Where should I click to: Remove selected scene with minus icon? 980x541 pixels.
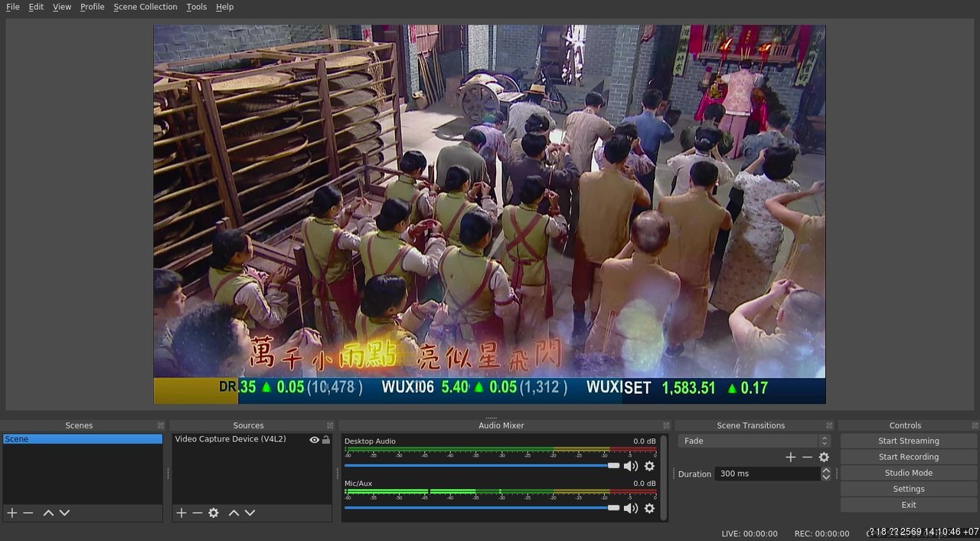(x=28, y=513)
